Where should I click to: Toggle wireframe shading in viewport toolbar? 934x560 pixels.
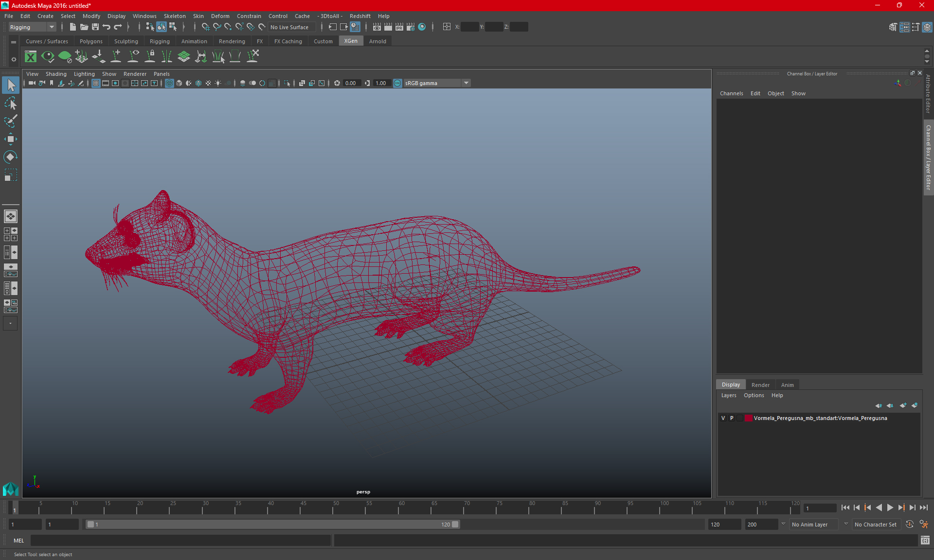pos(169,83)
